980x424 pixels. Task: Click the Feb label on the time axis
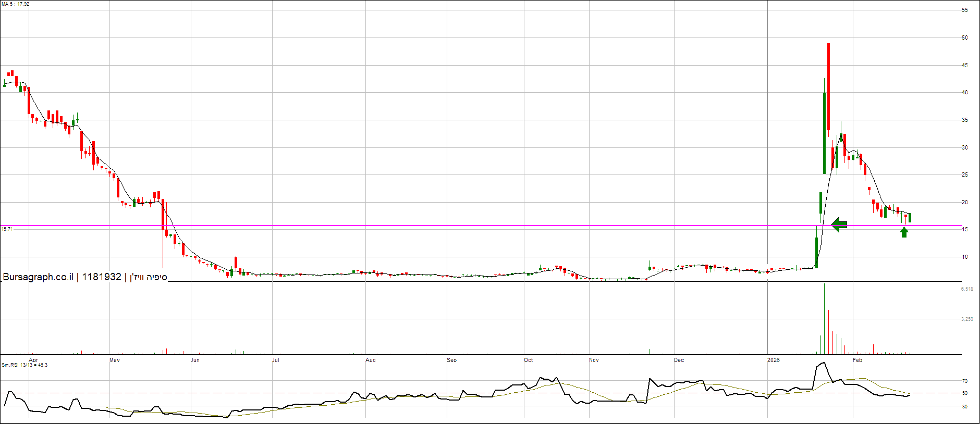(x=857, y=360)
